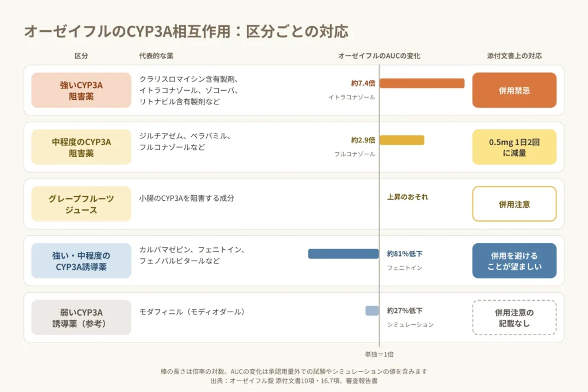Image resolution: width=588 pixels, height=392 pixels.
Task: Click the orange 約7.4倍 bar
Action: tap(422, 83)
